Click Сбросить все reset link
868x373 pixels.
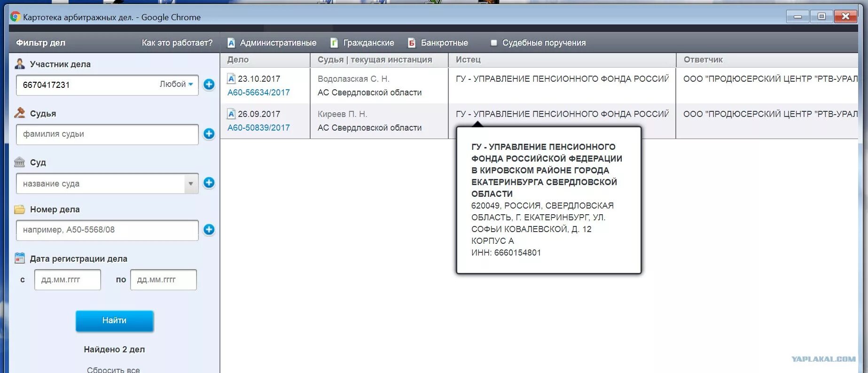(x=113, y=369)
